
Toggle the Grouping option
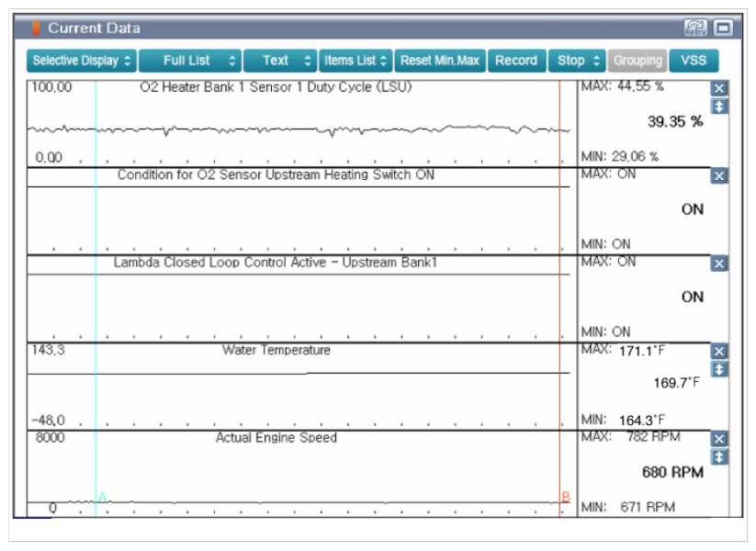[638, 61]
